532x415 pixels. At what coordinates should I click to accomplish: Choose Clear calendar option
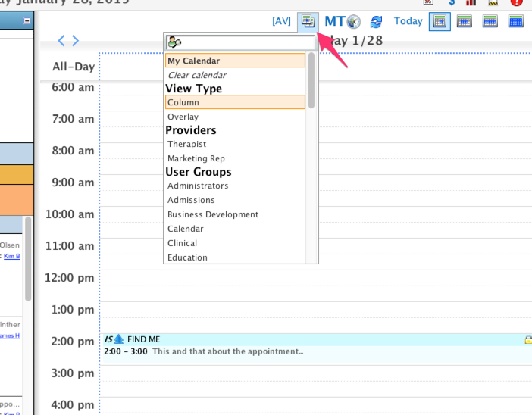[197, 75]
